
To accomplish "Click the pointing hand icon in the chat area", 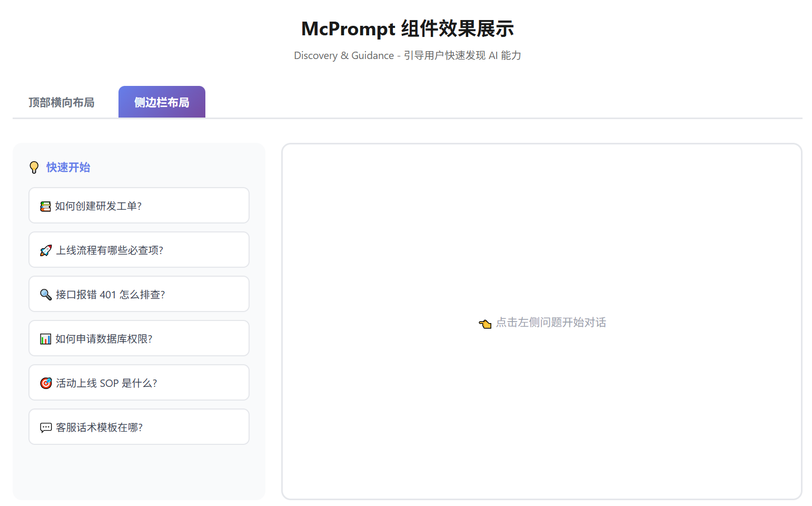I will (485, 323).
